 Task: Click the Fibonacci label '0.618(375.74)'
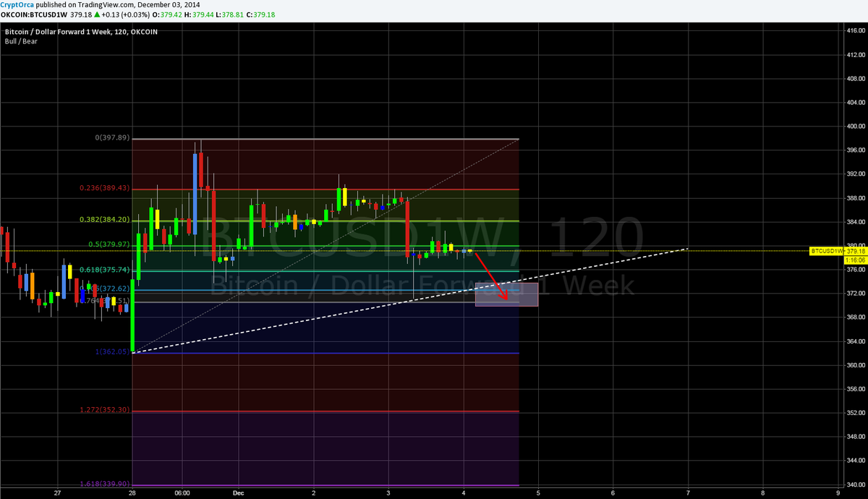tap(105, 270)
